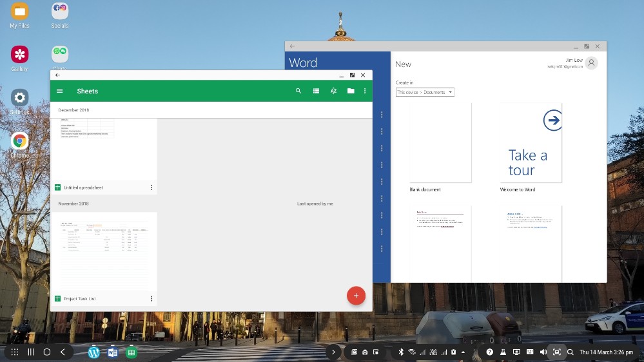Open the DeX Labs flask icon

[x=503, y=352]
